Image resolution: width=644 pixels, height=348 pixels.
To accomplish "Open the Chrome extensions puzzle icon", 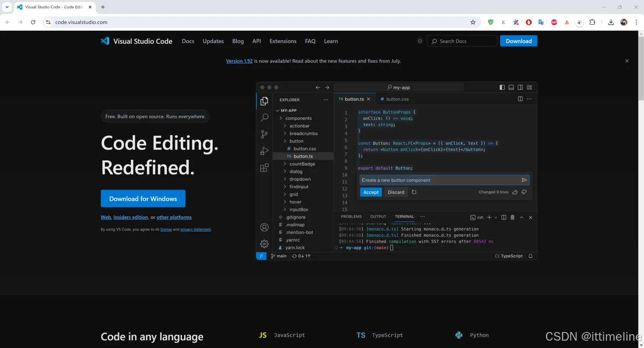I will 592,22.
